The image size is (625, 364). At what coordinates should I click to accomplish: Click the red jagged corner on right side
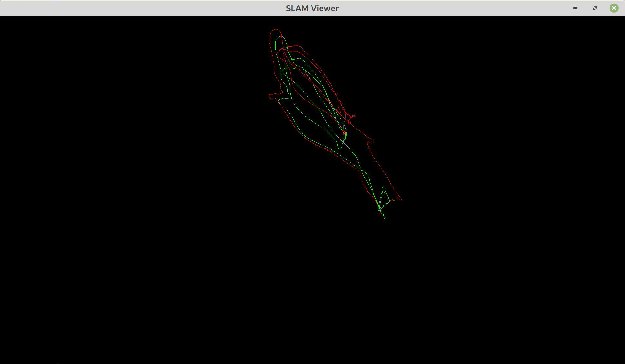[x=373, y=141]
